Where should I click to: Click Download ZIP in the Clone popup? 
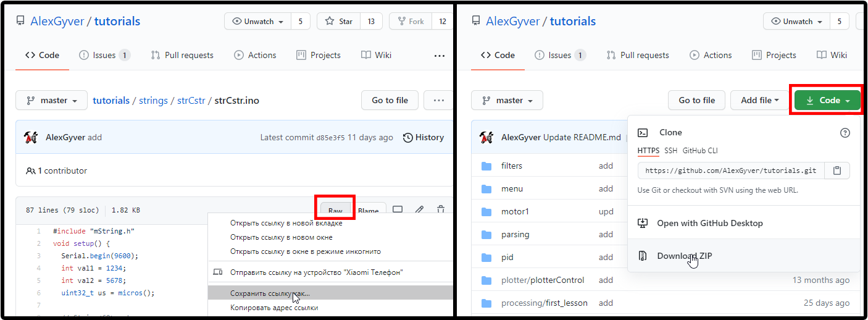tap(743, 256)
